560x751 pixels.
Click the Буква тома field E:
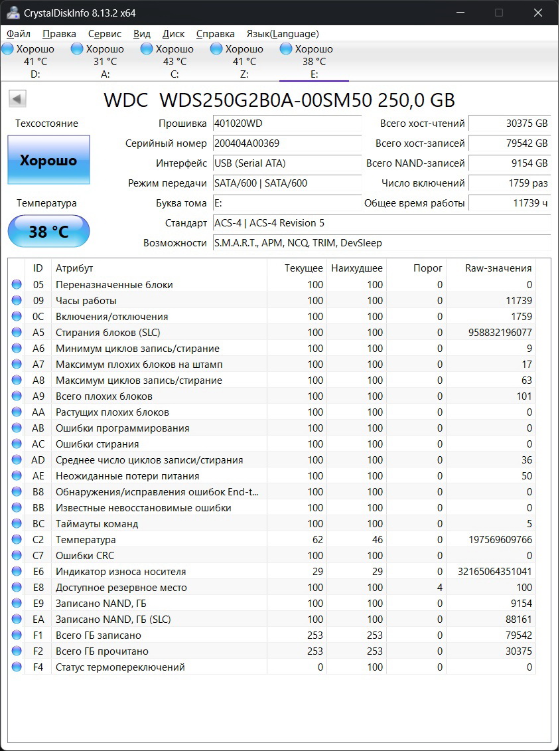[287, 203]
